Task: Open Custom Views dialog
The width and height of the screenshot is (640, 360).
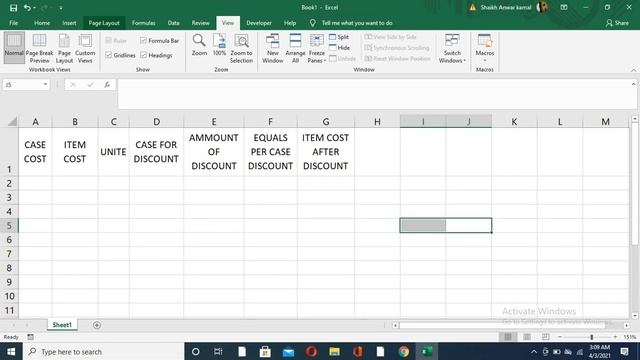Action: [85, 48]
